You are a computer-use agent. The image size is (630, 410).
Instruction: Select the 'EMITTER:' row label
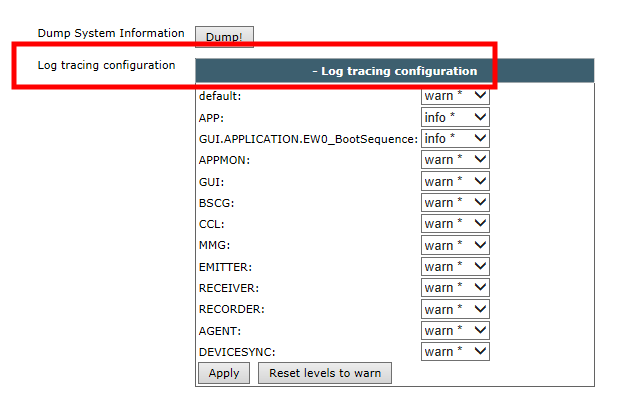coord(225,267)
